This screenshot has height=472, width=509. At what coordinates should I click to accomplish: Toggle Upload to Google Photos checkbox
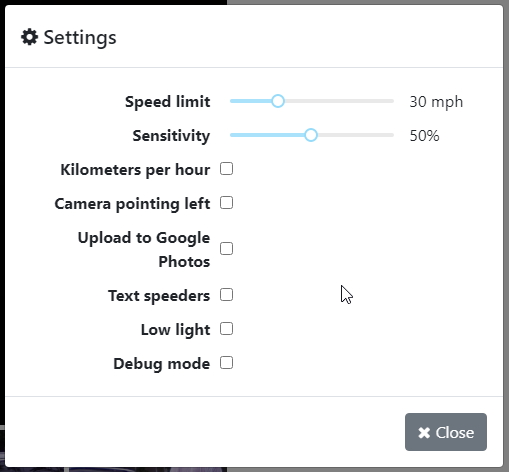226,249
